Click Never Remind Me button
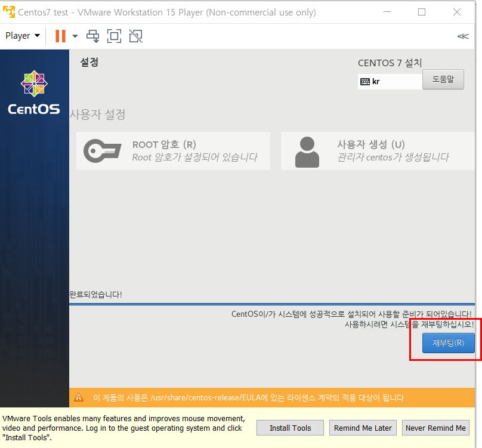Image resolution: width=482 pixels, height=448 pixels. coord(435,428)
